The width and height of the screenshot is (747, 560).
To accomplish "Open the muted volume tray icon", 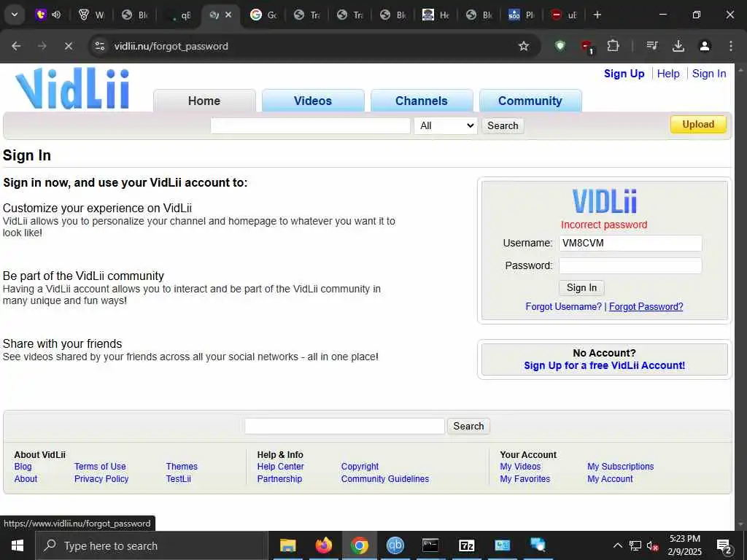I will (653, 545).
